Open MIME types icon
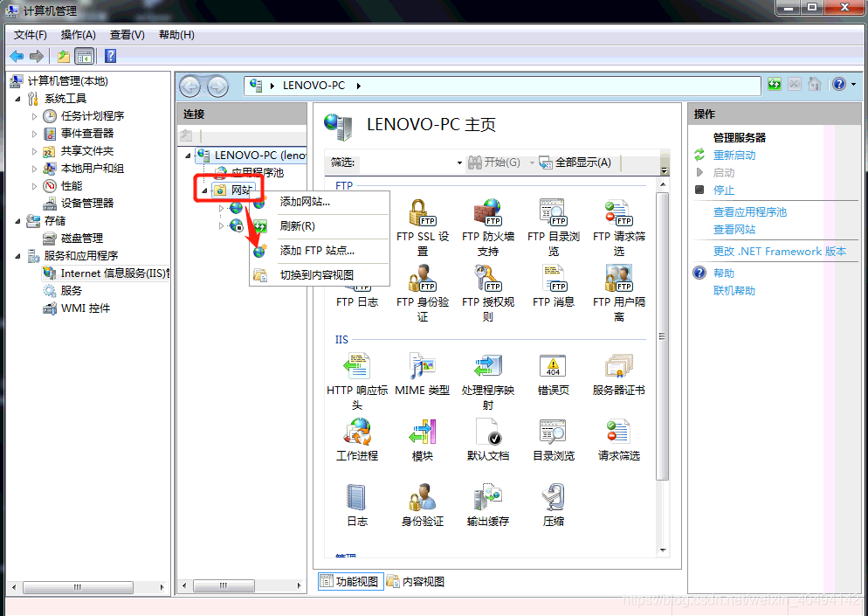 tap(423, 366)
